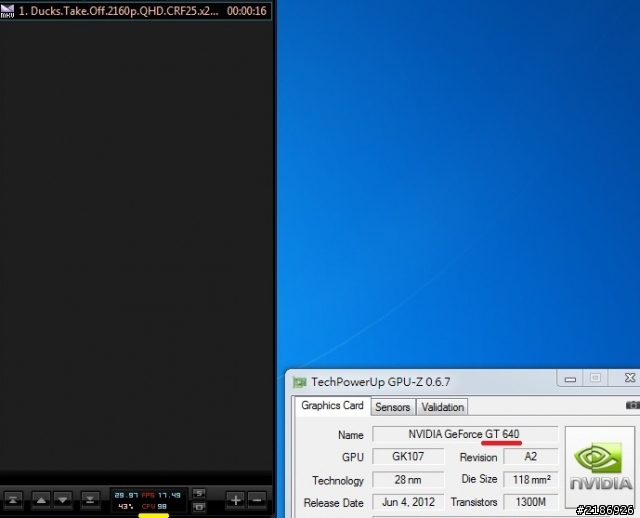Image resolution: width=640 pixels, height=518 pixels.
Task: Select the Ducks.Take.Off.2160p playlist entry
Action: click(136, 11)
